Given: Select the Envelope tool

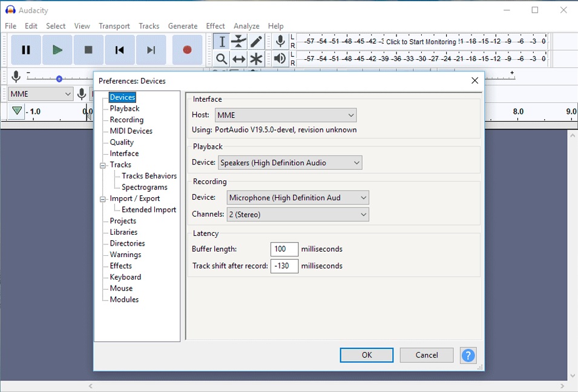Looking at the screenshot, I should click(x=239, y=41).
